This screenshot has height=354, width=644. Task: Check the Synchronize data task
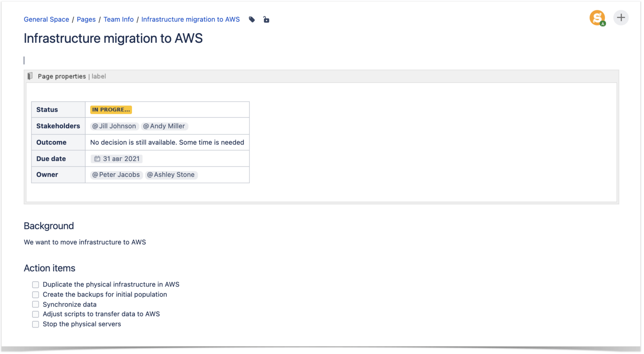coord(36,304)
